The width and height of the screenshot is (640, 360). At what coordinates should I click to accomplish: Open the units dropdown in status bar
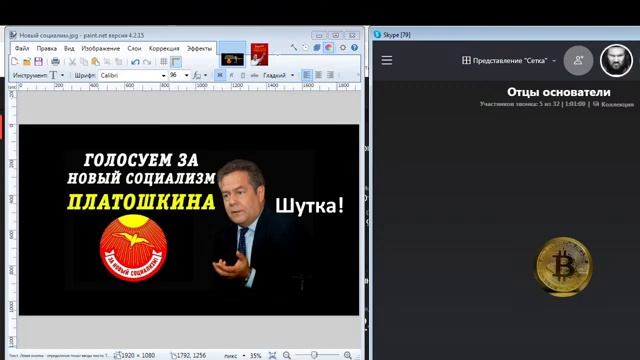point(235,356)
